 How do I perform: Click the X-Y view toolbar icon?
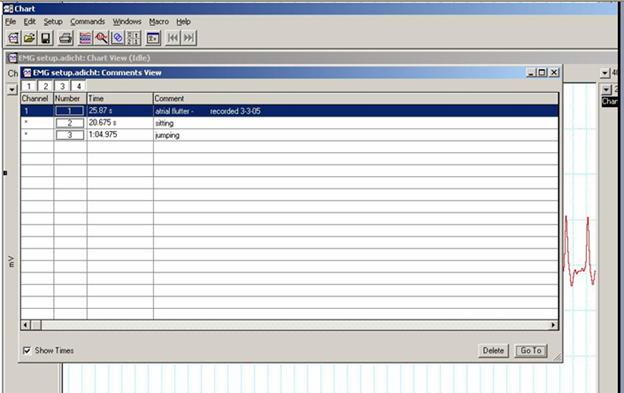(x=118, y=38)
